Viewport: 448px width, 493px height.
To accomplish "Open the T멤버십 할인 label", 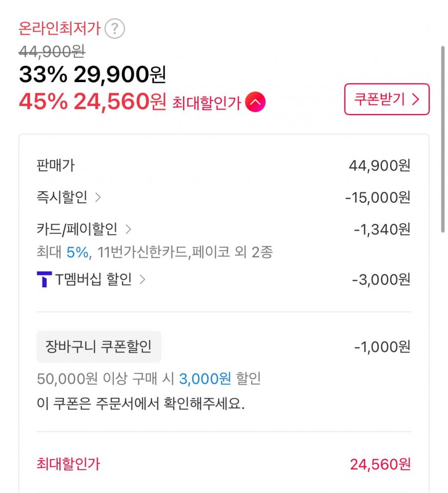I will tap(93, 279).
